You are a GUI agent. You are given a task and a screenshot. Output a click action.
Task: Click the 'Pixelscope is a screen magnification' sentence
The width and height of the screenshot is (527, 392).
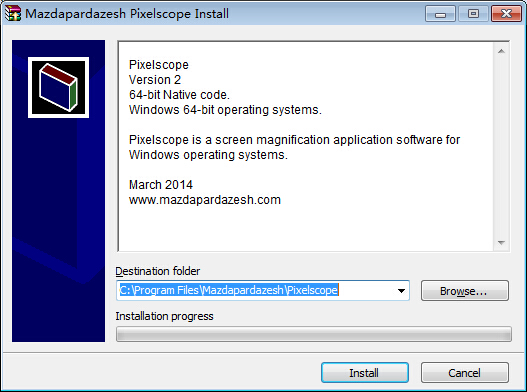tap(294, 147)
